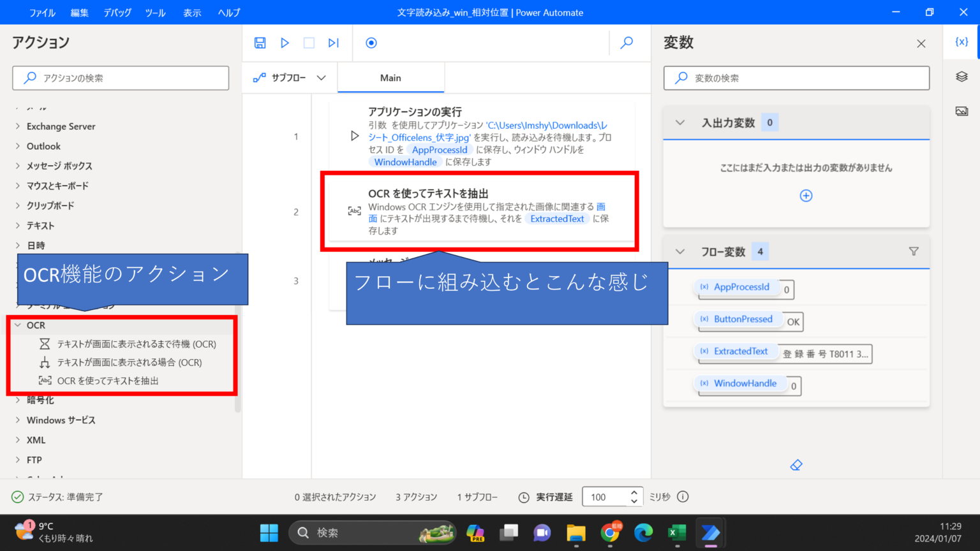Increase 実行遅延 with the up stepper arrow

tap(634, 492)
